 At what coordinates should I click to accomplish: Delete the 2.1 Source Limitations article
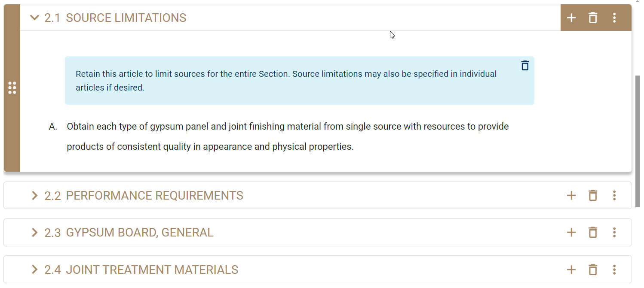click(x=593, y=18)
